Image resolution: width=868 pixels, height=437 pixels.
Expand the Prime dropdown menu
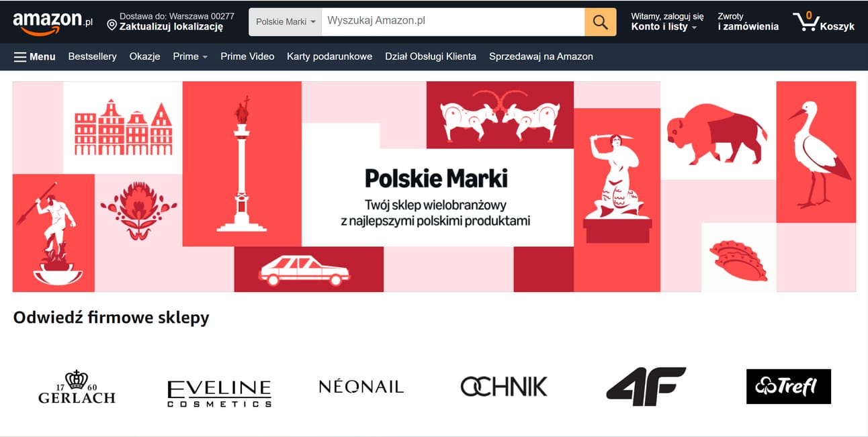click(x=190, y=56)
